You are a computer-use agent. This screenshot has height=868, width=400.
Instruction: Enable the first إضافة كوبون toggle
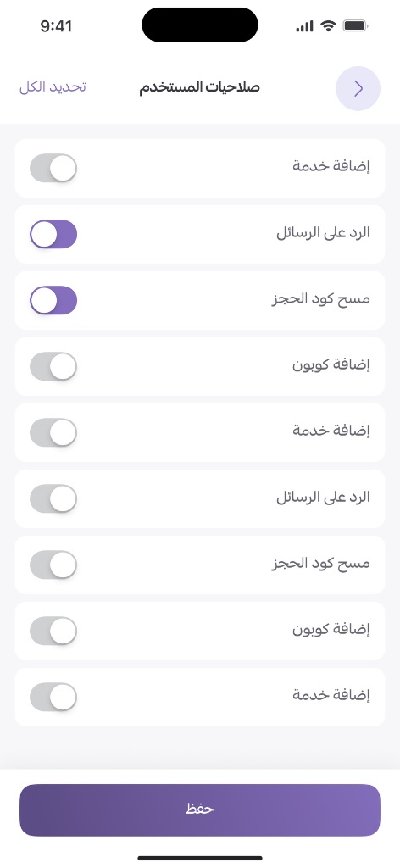point(53,366)
